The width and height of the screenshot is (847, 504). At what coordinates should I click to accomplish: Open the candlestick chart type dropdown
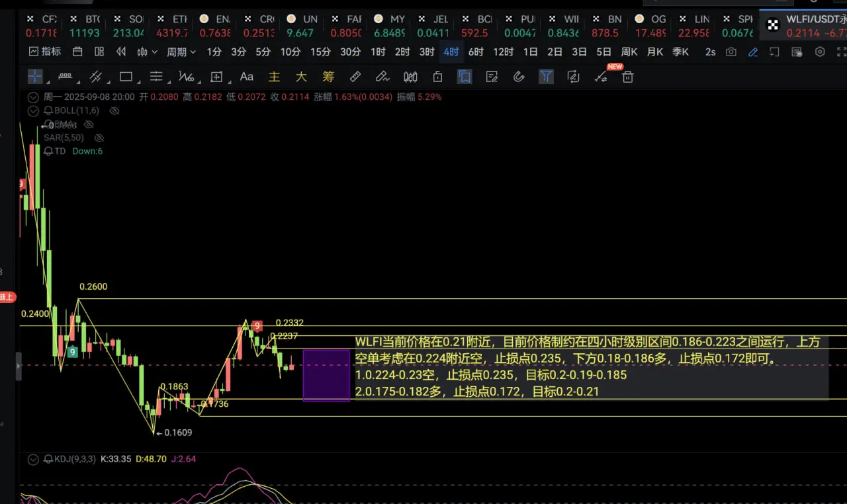click(147, 52)
